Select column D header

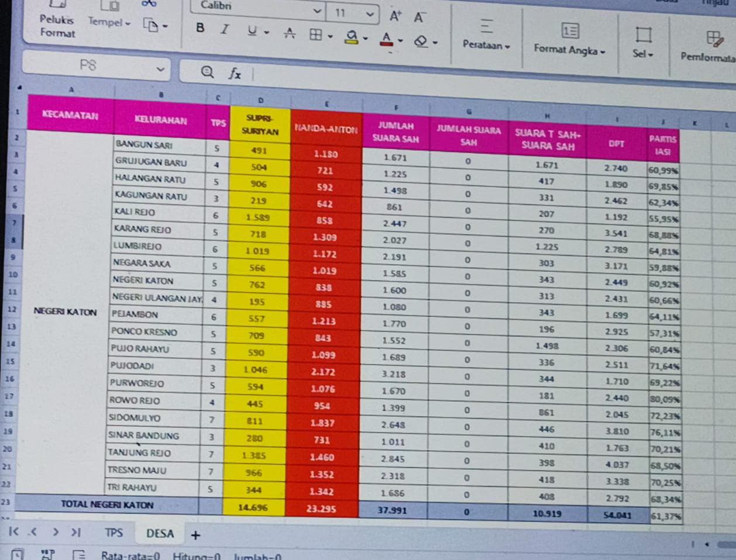pyautogui.click(x=260, y=101)
